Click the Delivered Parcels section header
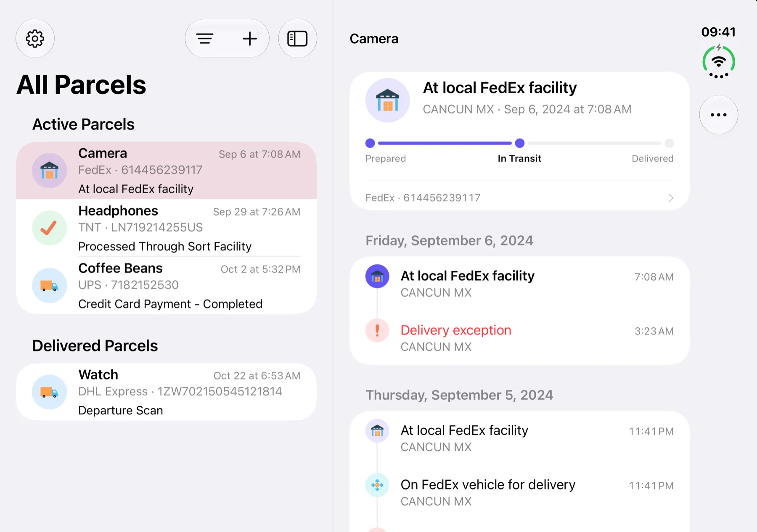 (95, 346)
